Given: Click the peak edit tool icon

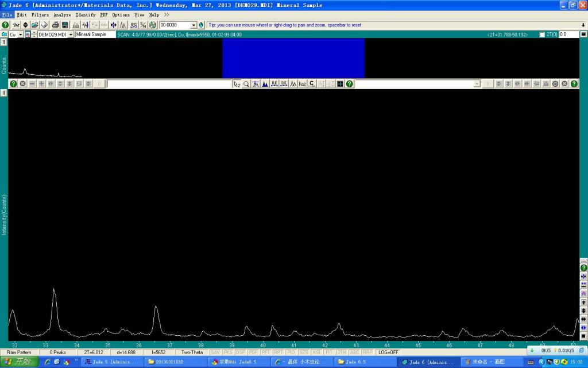Looking at the screenshot, I should click(x=256, y=84).
